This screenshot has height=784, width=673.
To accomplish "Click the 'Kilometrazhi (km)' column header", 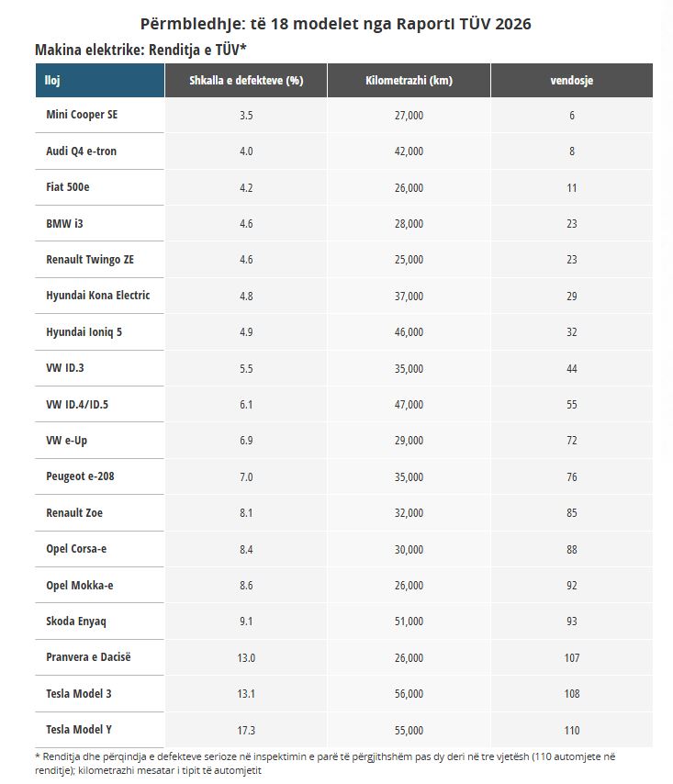I will pos(408,80).
